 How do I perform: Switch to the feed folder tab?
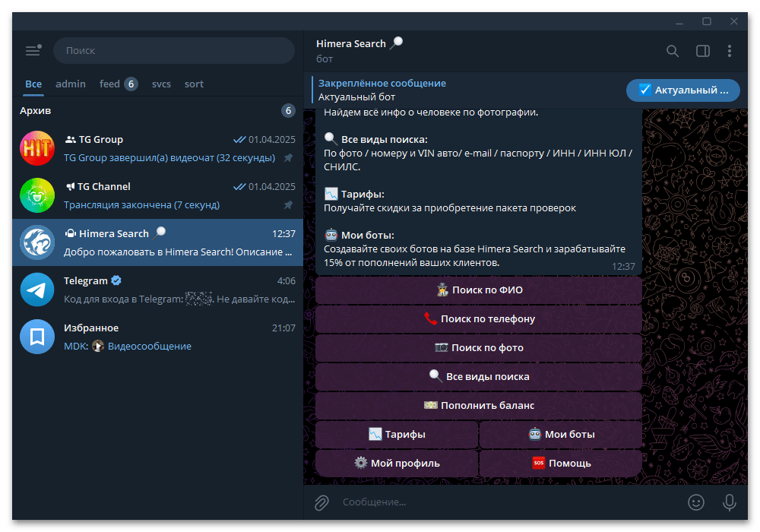(x=119, y=84)
